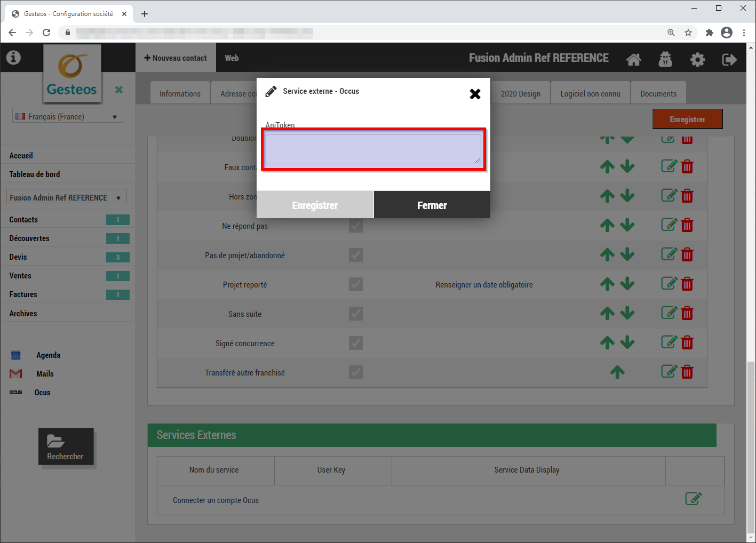Expand the Fusion Admin Ref REFERENCE dropdown
Viewport: 756px width, 543px height.
[x=67, y=197]
